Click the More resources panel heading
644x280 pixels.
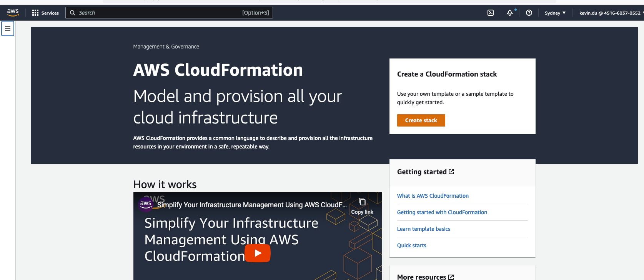click(421, 277)
